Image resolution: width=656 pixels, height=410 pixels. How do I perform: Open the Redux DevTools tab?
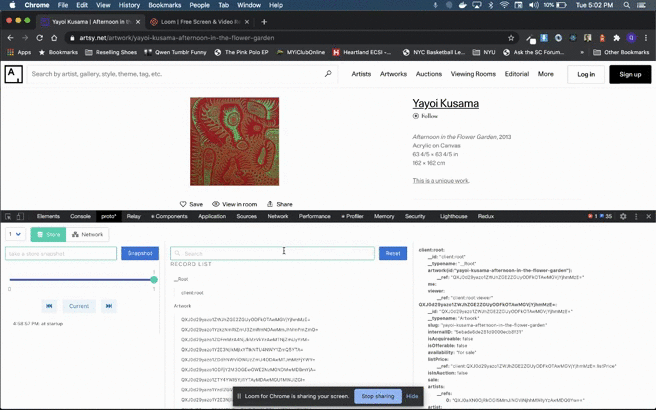pyautogui.click(x=486, y=216)
